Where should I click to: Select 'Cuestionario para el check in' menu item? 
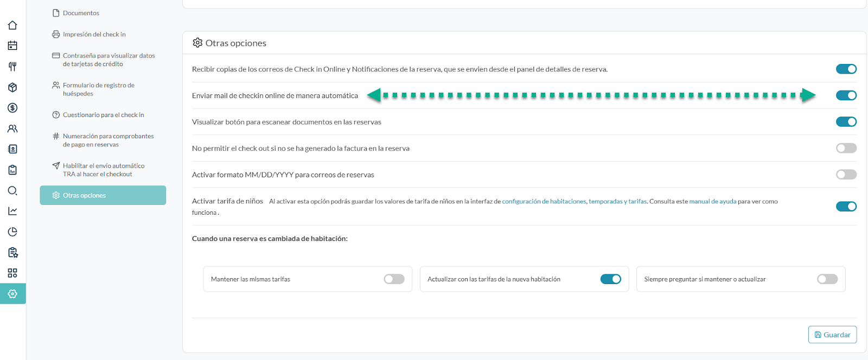[103, 115]
